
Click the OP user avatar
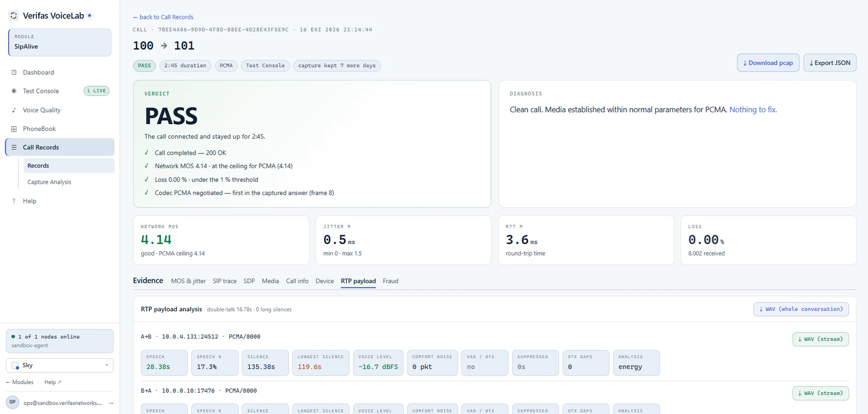click(x=13, y=402)
